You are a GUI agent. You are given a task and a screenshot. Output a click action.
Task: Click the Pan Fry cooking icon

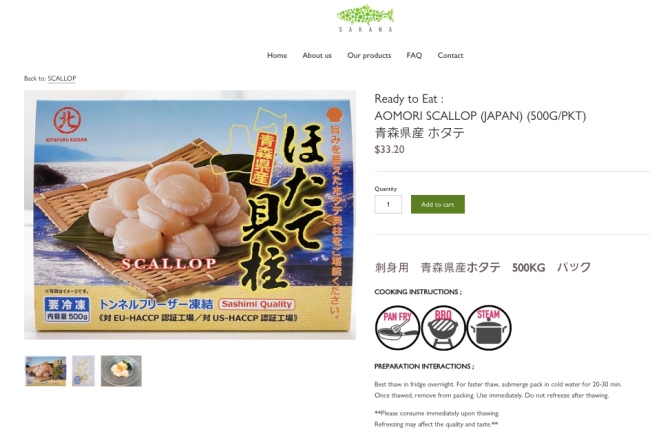[397, 327]
